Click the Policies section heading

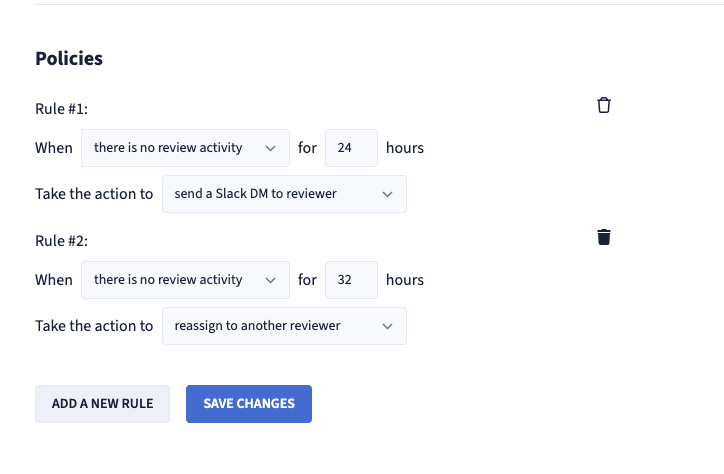click(x=69, y=59)
